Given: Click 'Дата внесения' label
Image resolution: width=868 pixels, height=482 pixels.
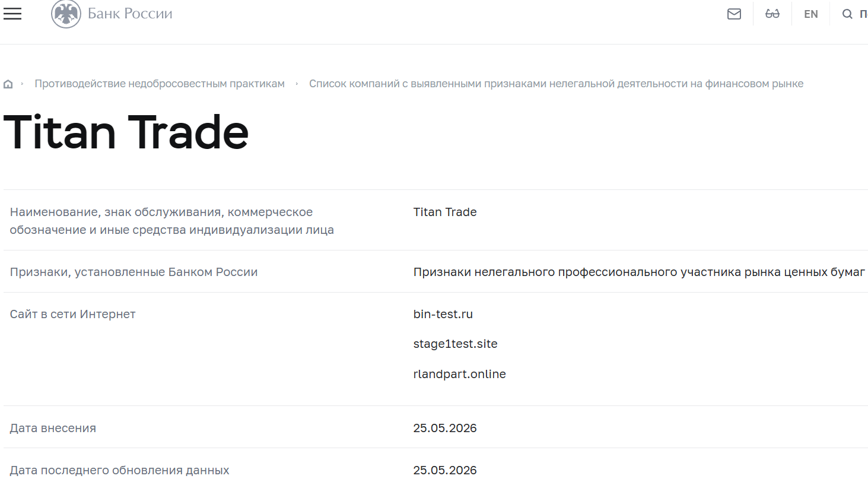Looking at the screenshot, I should (53, 428).
